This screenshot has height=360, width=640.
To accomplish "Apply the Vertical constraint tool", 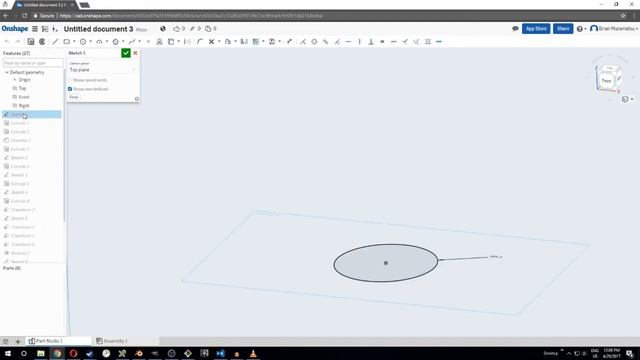I will tap(360, 42).
